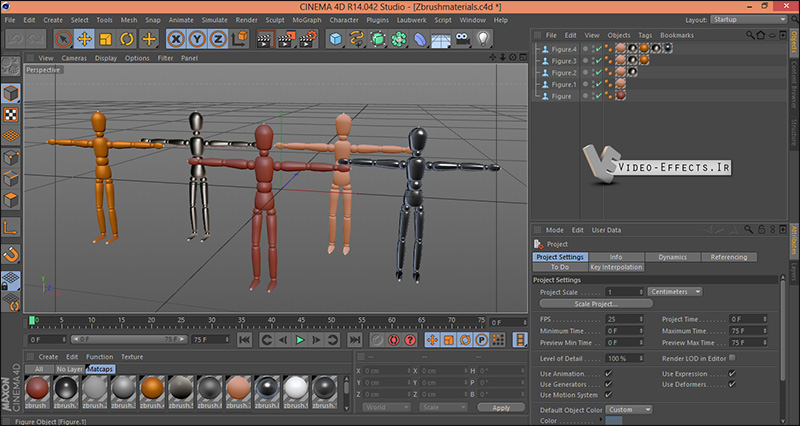Render the active view clapperboard
The image size is (800, 426).
pos(265,39)
